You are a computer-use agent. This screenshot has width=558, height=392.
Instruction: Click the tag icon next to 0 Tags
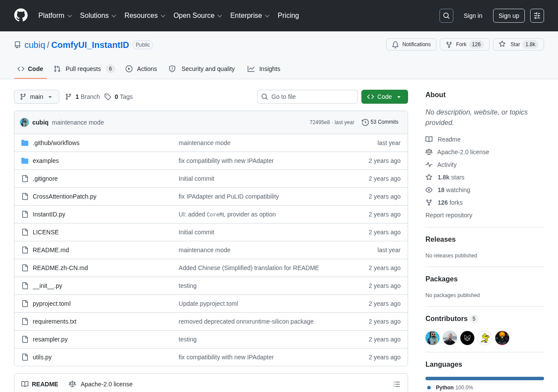pos(108,97)
